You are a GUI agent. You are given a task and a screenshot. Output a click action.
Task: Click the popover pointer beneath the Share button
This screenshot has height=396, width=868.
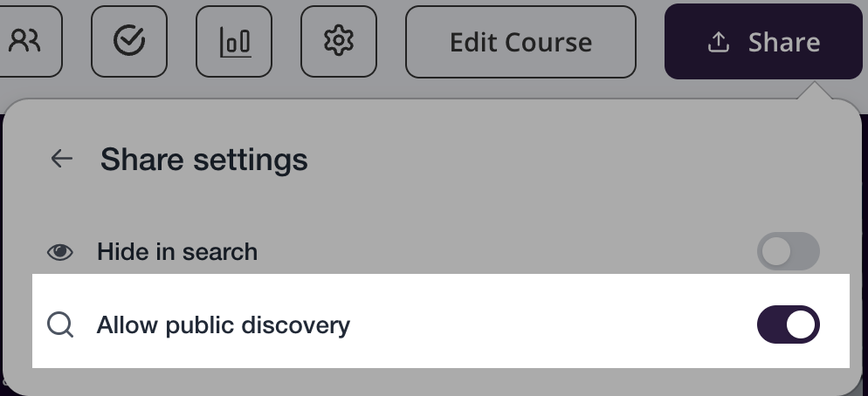816,90
